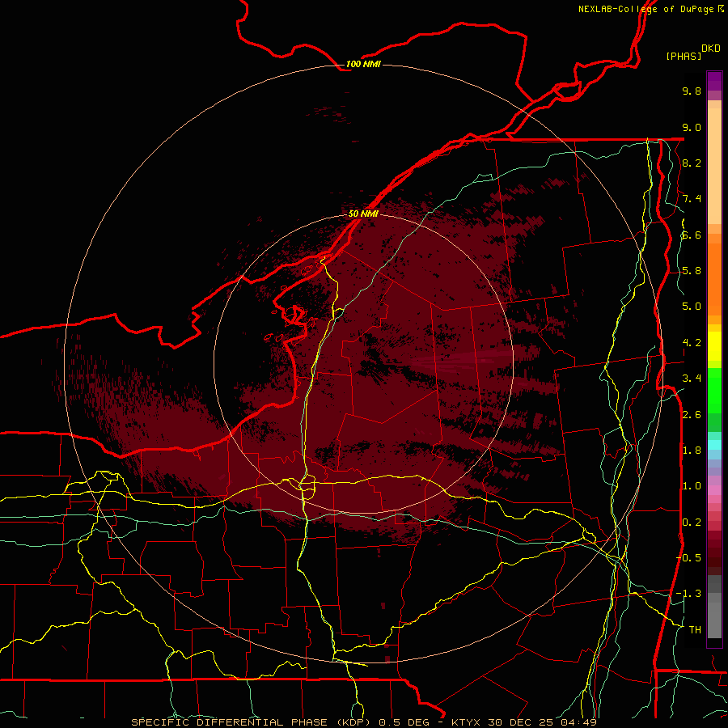Click the 0.5 DEG elevation angle text
The width and height of the screenshot is (728, 728).
tap(405, 722)
